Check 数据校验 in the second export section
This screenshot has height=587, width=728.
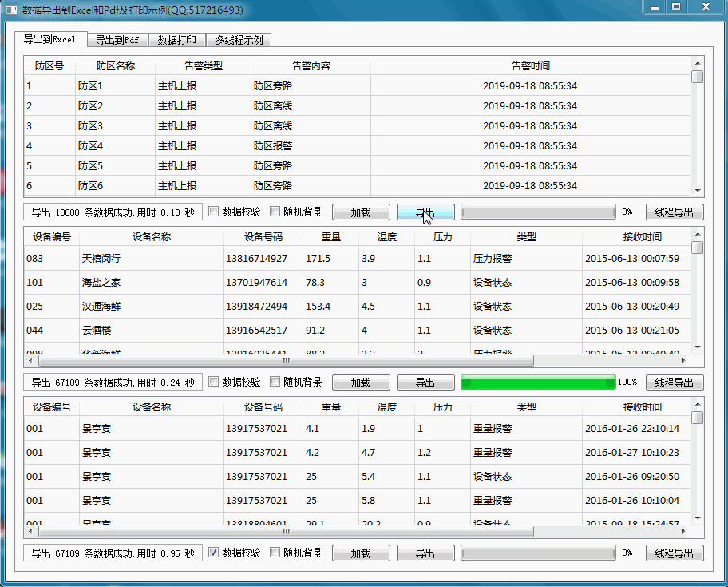pos(212,382)
